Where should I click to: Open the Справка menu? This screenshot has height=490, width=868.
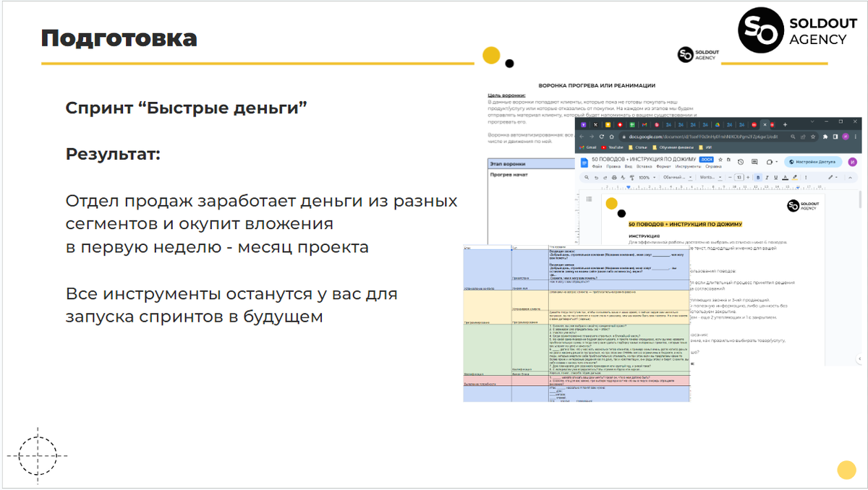pyautogui.click(x=713, y=167)
